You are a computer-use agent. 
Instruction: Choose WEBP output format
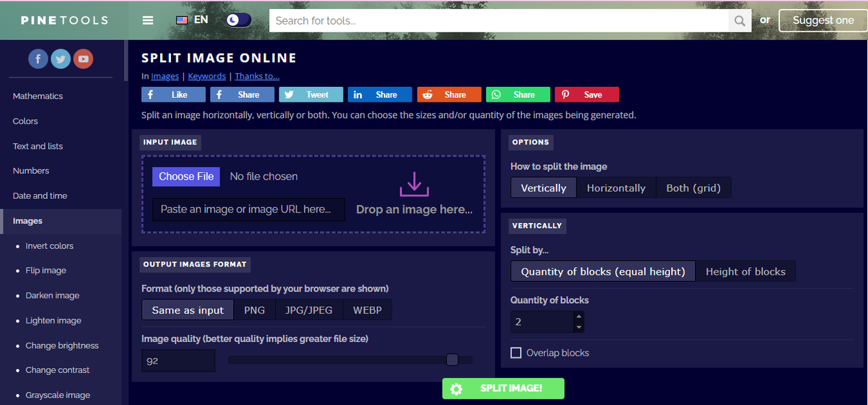click(368, 310)
